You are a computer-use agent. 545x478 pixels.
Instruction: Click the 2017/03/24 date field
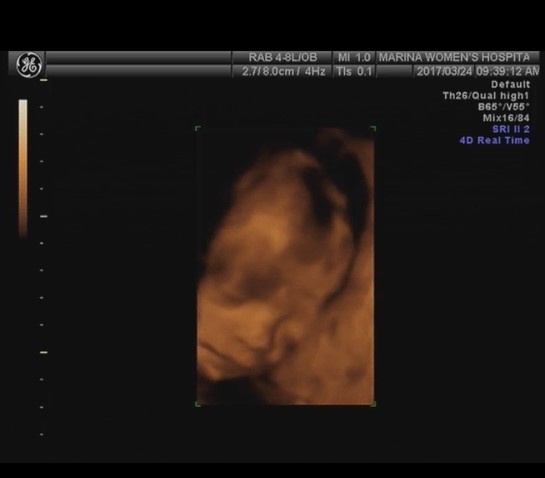(x=444, y=72)
